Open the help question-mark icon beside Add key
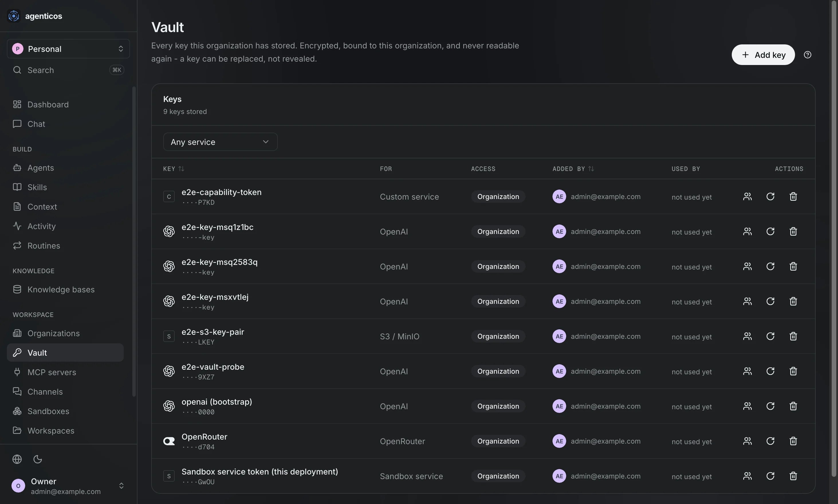This screenshot has height=504, width=838. pos(807,55)
